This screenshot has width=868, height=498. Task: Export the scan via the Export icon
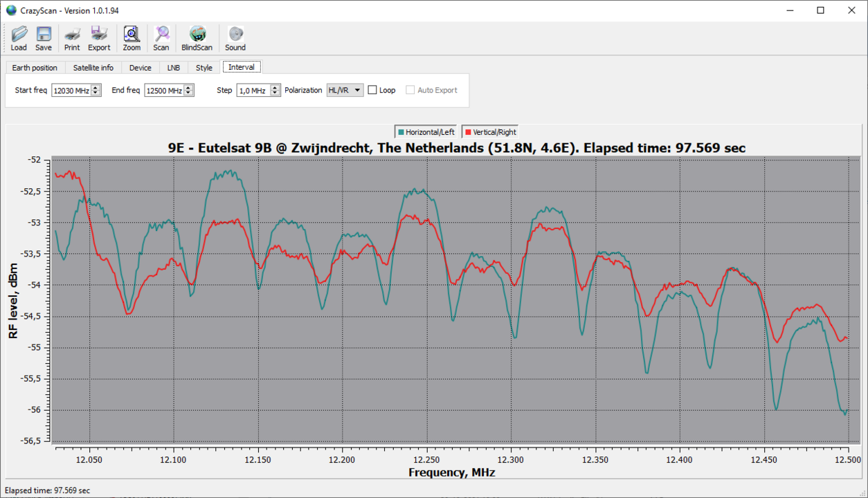[x=99, y=38]
